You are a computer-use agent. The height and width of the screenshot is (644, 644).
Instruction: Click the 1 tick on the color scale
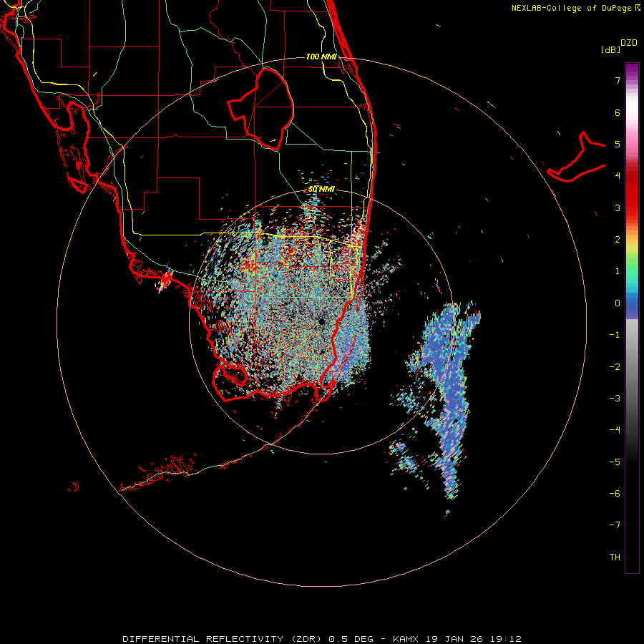tap(618, 271)
